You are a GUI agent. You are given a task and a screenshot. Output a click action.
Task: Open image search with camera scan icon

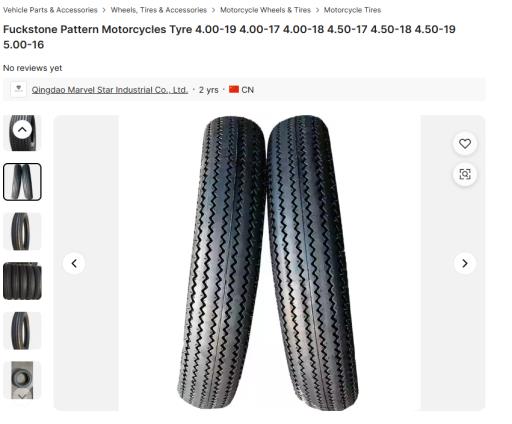tap(465, 174)
